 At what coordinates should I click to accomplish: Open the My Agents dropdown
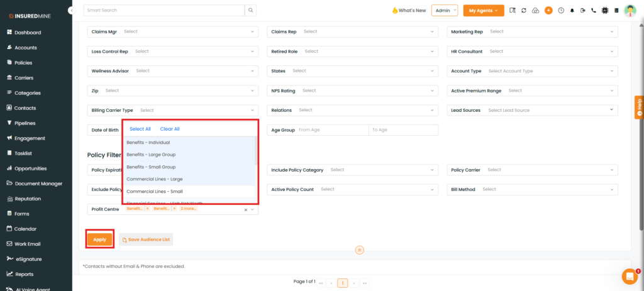(483, 11)
